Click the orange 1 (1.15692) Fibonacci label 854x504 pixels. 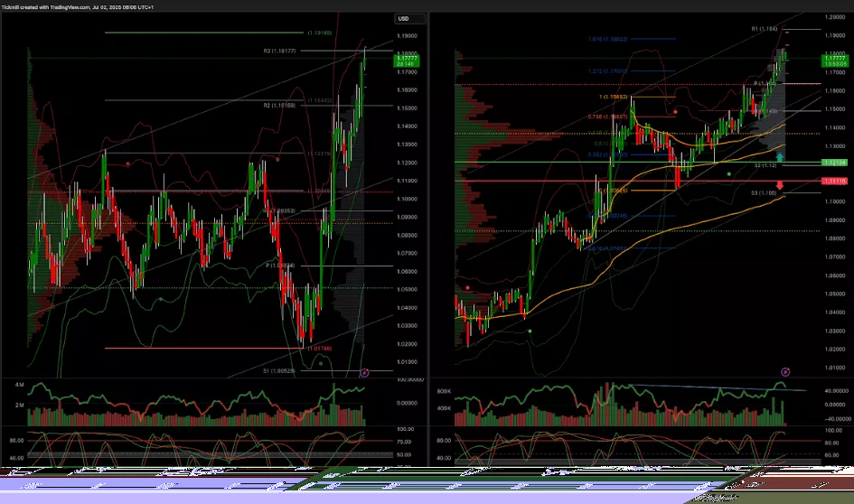pyautogui.click(x=612, y=97)
